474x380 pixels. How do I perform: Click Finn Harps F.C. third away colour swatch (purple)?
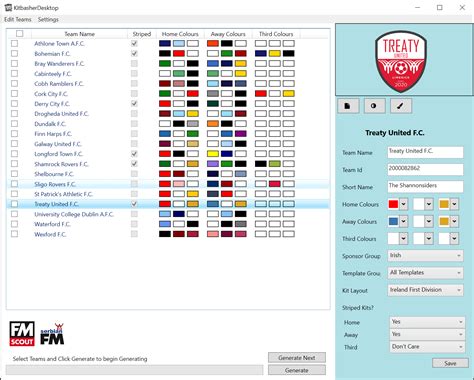[x=241, y=134]
